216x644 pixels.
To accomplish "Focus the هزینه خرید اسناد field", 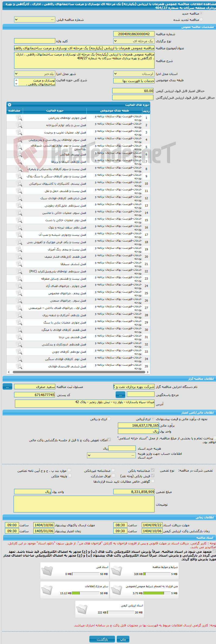I will tap(122, 448).
